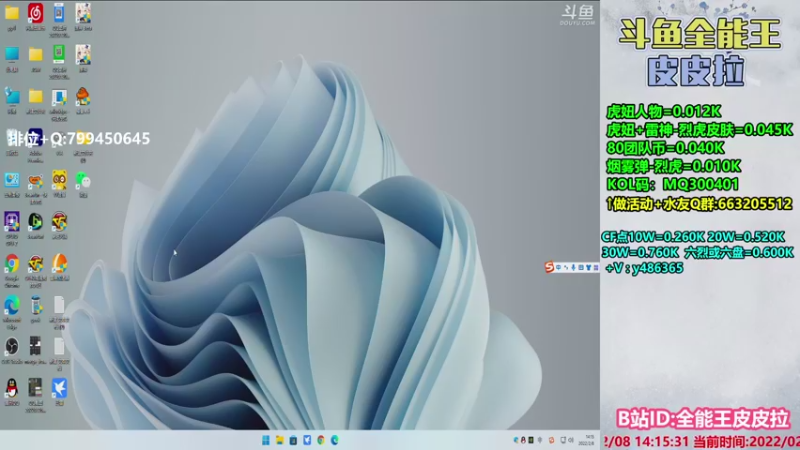Open the yellow folder in the top-left corner
Viewport: 800px width, 450px height.
[12, 13]
